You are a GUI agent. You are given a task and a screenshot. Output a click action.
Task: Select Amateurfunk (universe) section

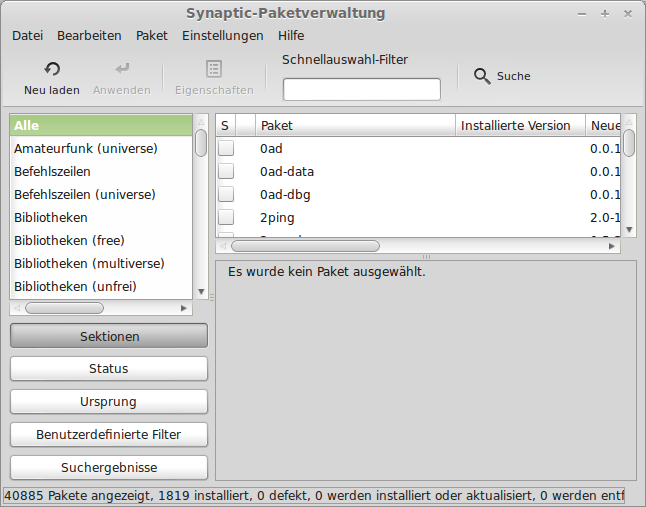coord(101,148)
